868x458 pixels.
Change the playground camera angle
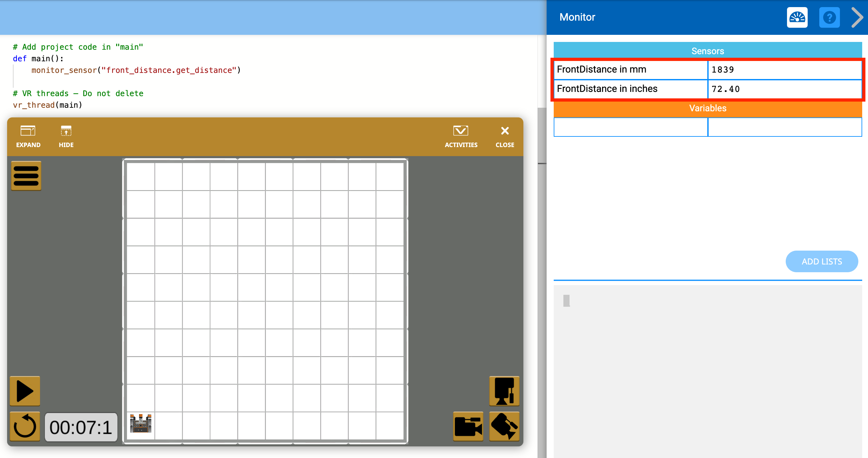pos(504,426)
